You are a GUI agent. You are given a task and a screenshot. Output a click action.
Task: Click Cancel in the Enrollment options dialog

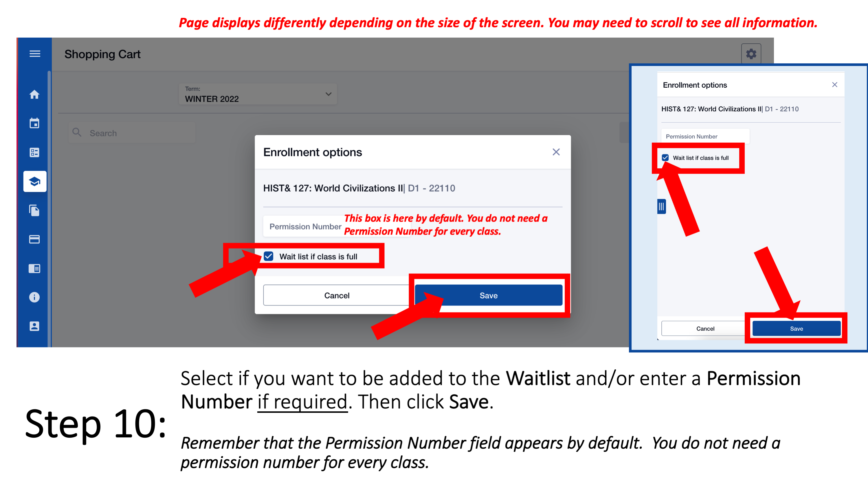[x=337, y=296]
